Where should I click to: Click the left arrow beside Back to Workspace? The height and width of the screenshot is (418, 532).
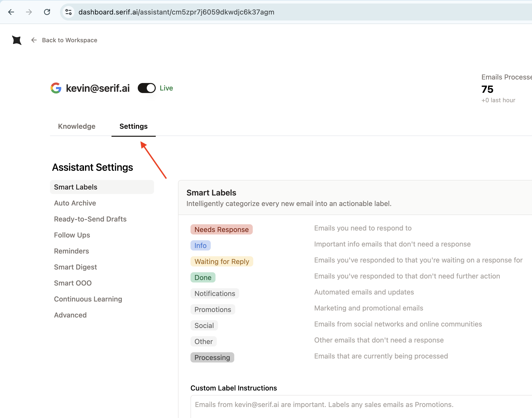tap(34, 40)
